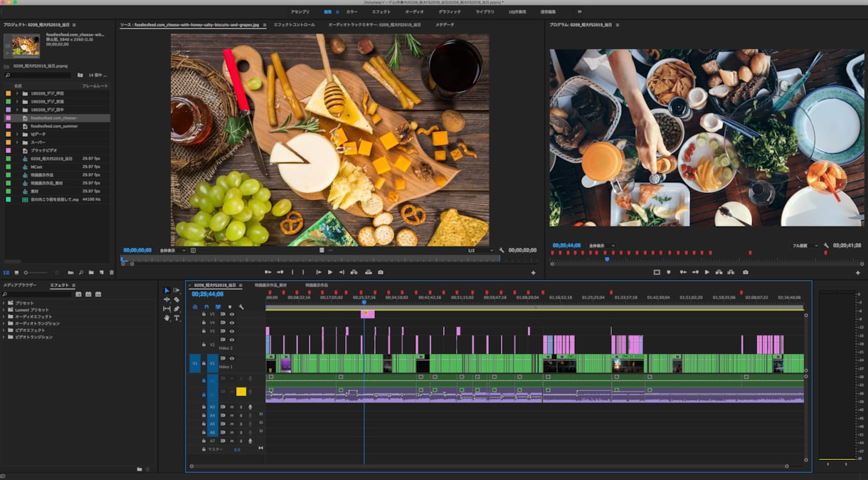This screenshot has height=480, width=868.
Task: Select the Track Select Forward tool
Action: (176, 291)
